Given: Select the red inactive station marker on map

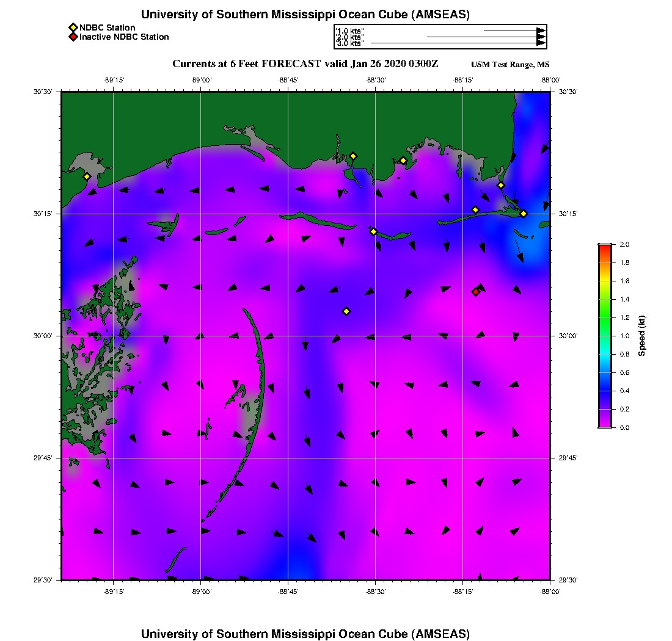Looking at the screenshot, I should tap(475, 292).
